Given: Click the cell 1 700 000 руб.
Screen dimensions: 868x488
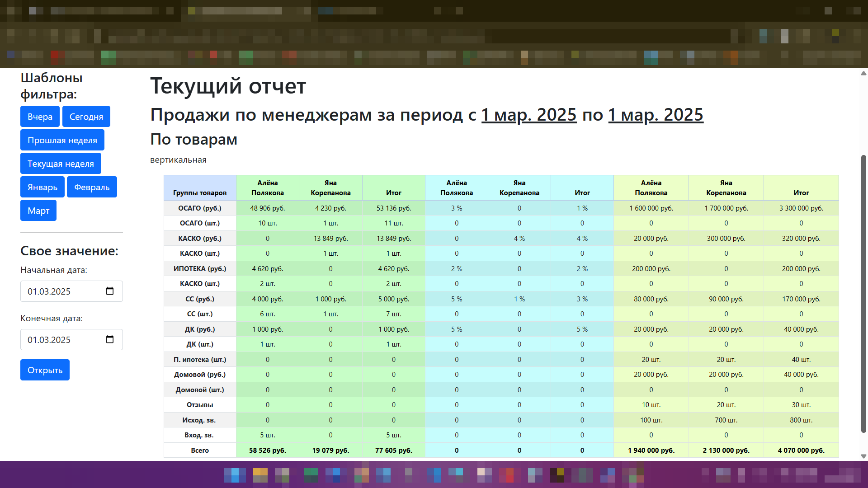Looking at the screenshot, I should point(726,208).
